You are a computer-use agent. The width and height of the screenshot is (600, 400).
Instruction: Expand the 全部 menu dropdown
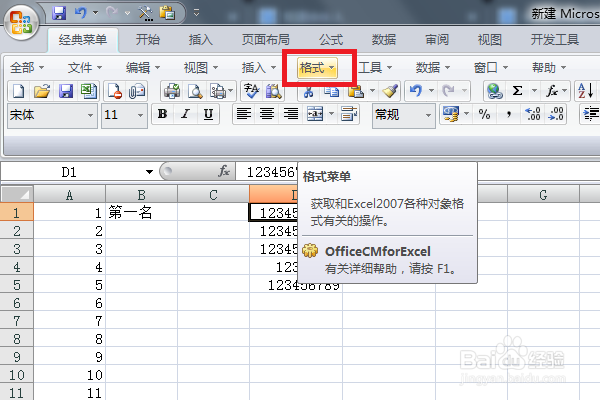click(27, 68)
